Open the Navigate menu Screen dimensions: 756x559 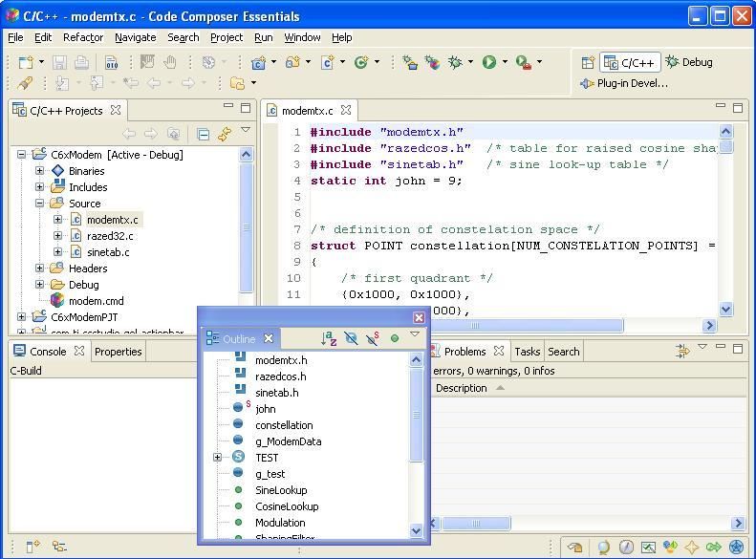[135, 37]
